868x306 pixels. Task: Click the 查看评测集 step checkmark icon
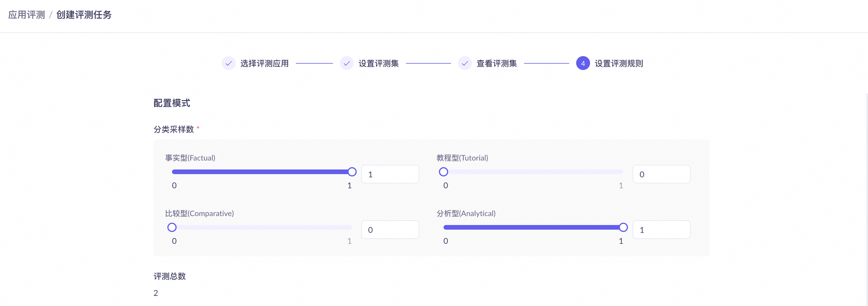point(465,63)
